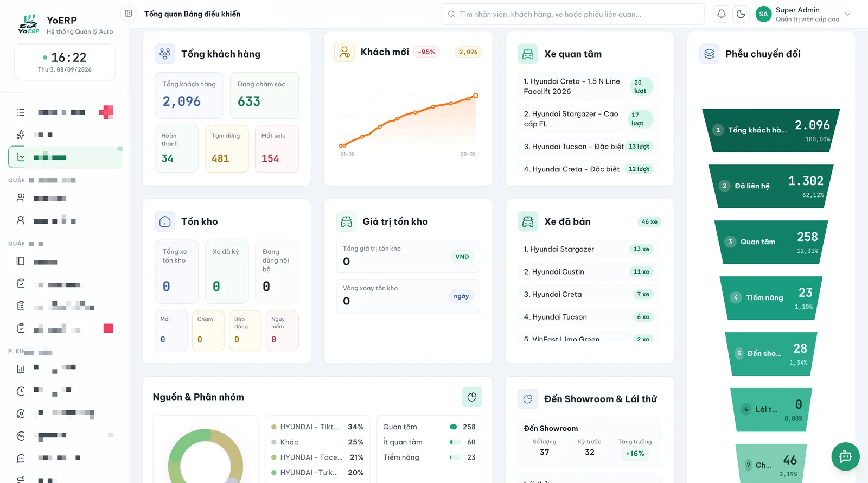Click the Tăng trưởng +16% badge

pyautogui.click(x=635, y=454)
